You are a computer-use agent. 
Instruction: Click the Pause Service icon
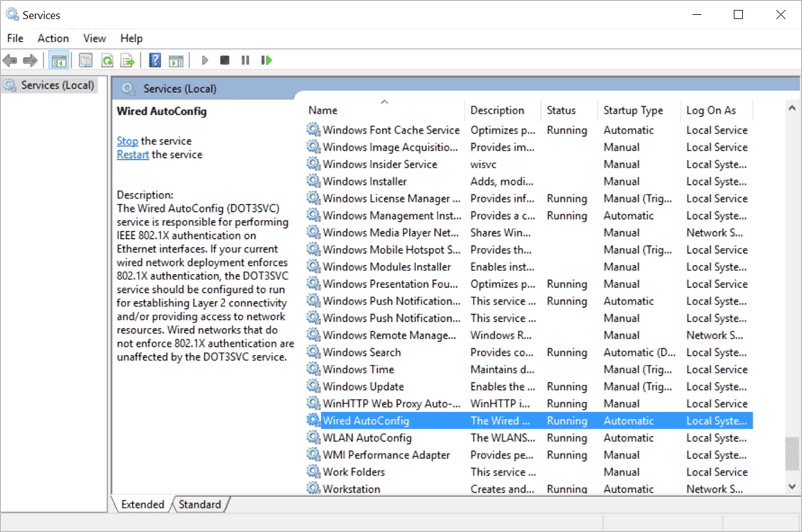(246, 60)
